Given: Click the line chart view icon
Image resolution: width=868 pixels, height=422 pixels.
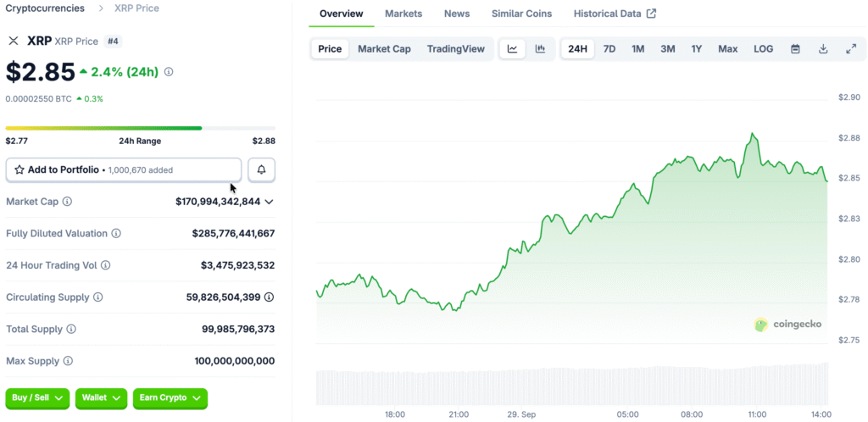Looking at the screenshot, I should click(513, 48).
